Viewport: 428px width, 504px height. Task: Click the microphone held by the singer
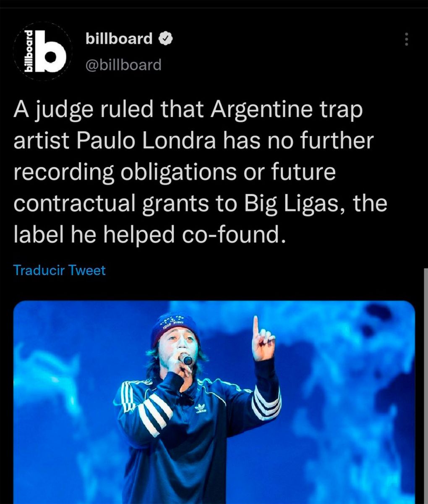click(x=185, y=359)
